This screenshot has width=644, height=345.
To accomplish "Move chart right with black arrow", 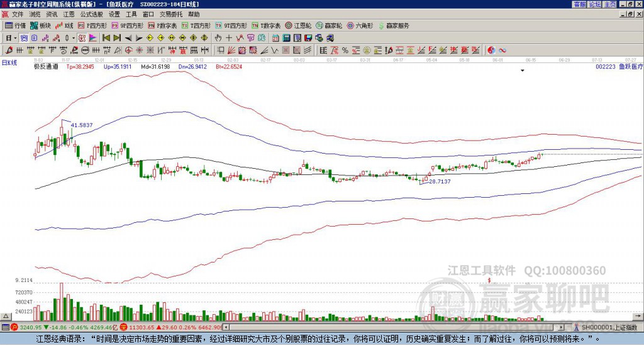I will (139, 38).
